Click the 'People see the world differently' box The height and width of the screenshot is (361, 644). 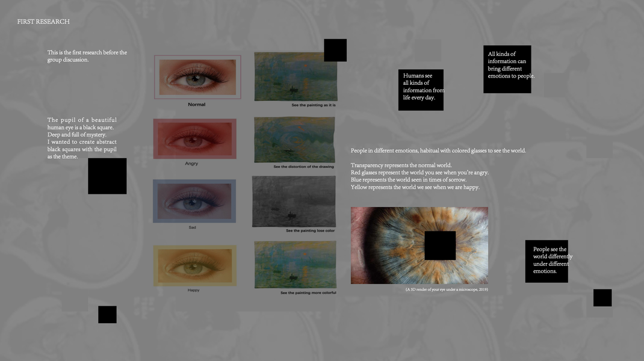pyautogui.click(x=546, y=261)
